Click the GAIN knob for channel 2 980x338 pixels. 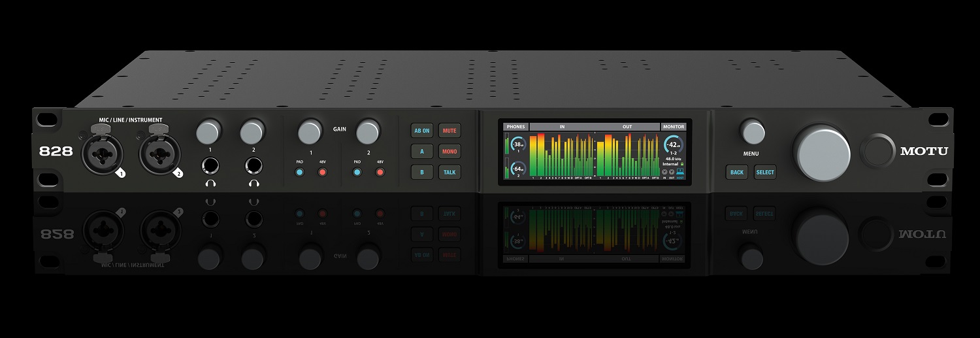point(368,131)
